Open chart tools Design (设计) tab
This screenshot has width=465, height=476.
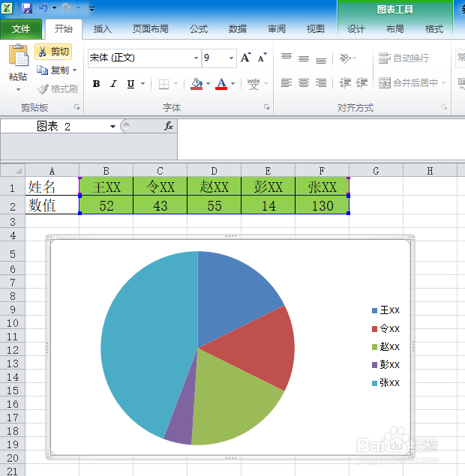point(356,29)
